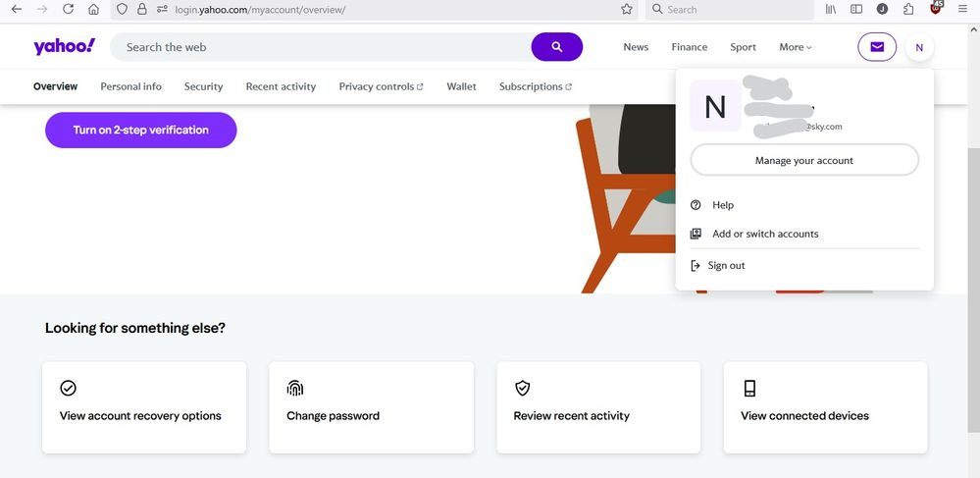Click the Change password card

[371, 407]
